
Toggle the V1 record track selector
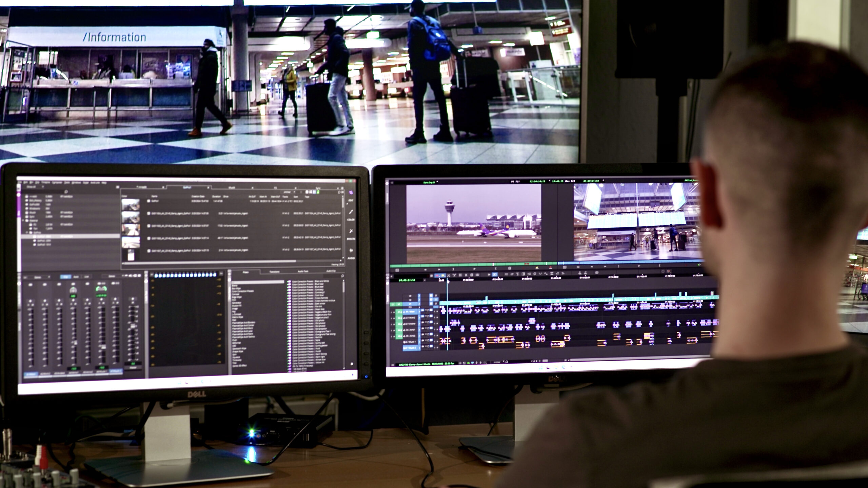coord(410,304)
